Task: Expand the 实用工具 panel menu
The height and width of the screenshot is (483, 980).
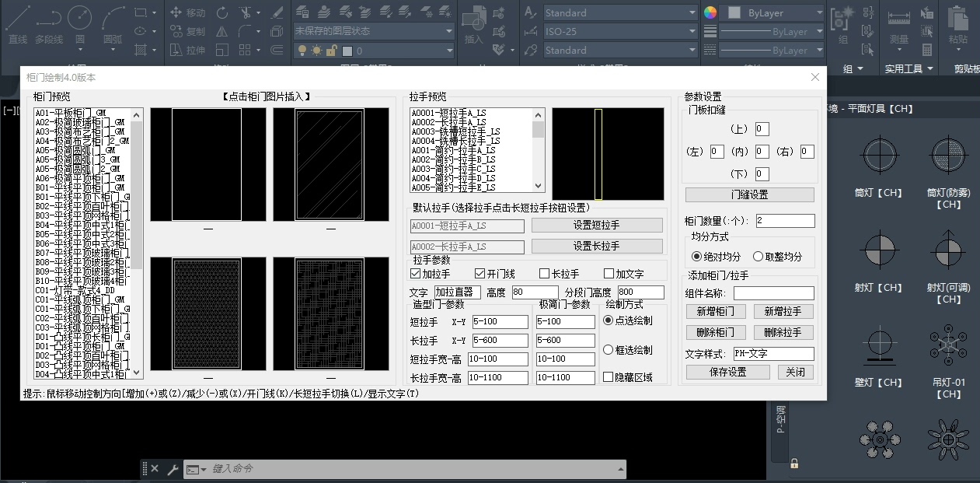Action: tap(908, 68)
